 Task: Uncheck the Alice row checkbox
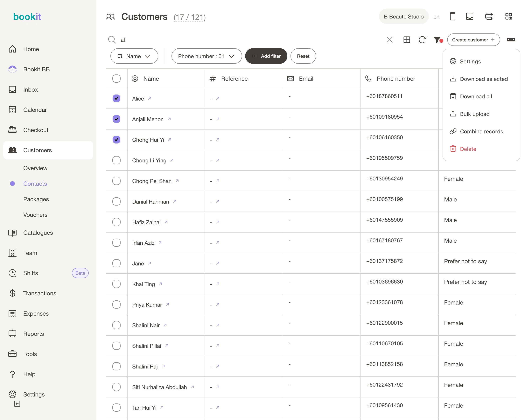116,98
